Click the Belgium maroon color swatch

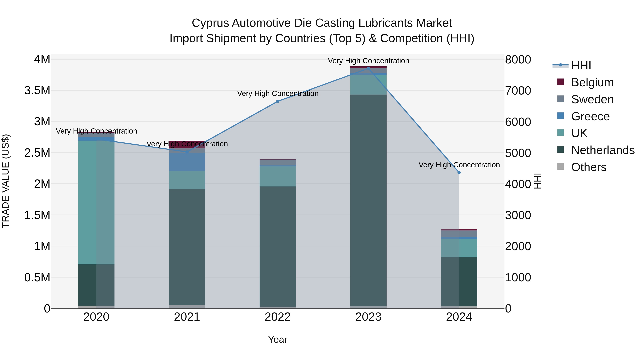tap(560, 82)
